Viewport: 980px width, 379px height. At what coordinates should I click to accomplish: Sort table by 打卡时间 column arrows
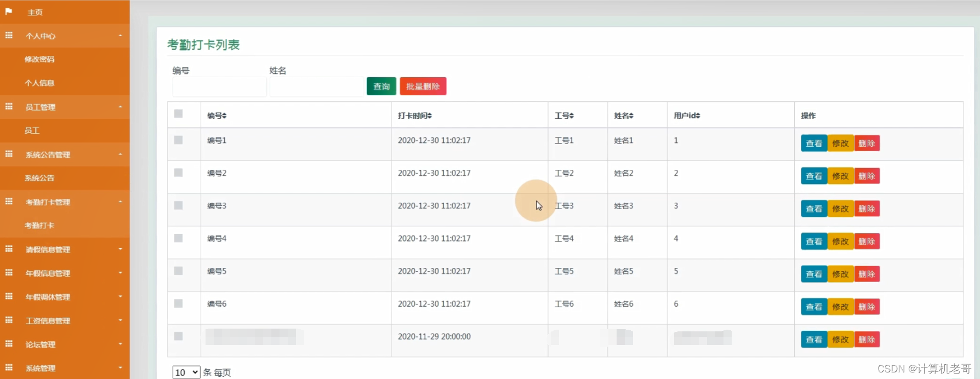430,116
